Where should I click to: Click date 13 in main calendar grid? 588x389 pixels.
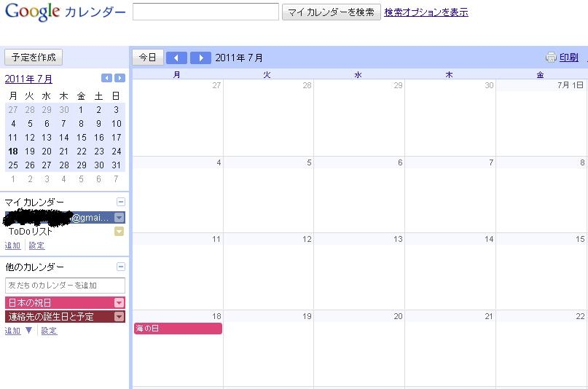pyautogui.click(x=398, y=239)
